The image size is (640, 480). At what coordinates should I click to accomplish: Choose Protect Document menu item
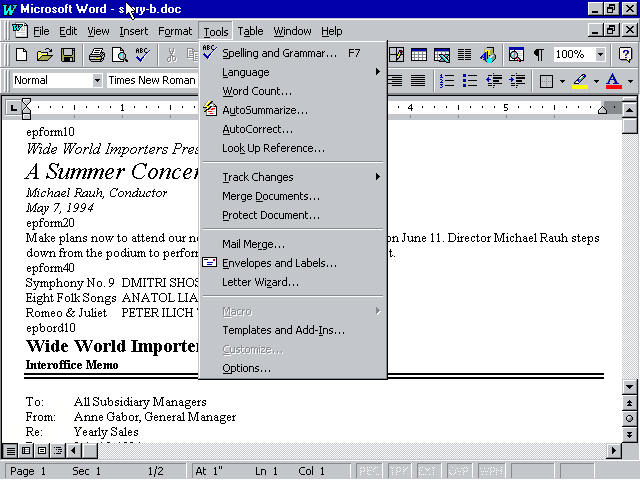tap(293, 215)
